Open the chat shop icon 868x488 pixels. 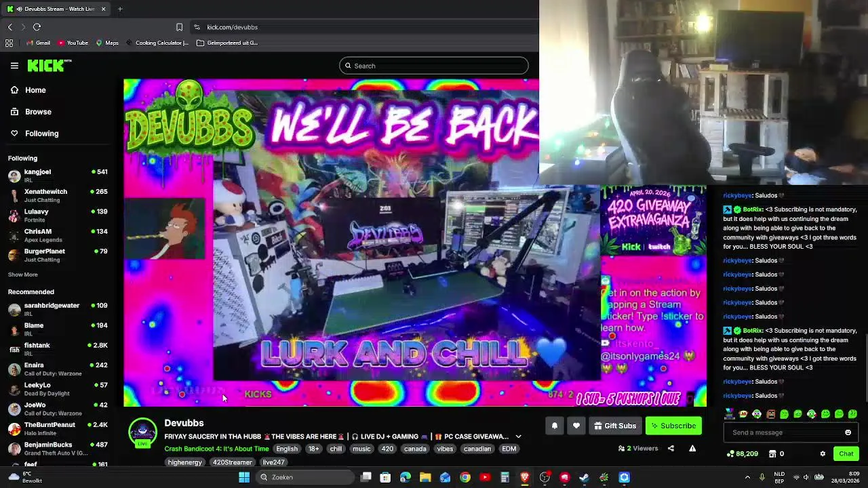click(772, 453)
